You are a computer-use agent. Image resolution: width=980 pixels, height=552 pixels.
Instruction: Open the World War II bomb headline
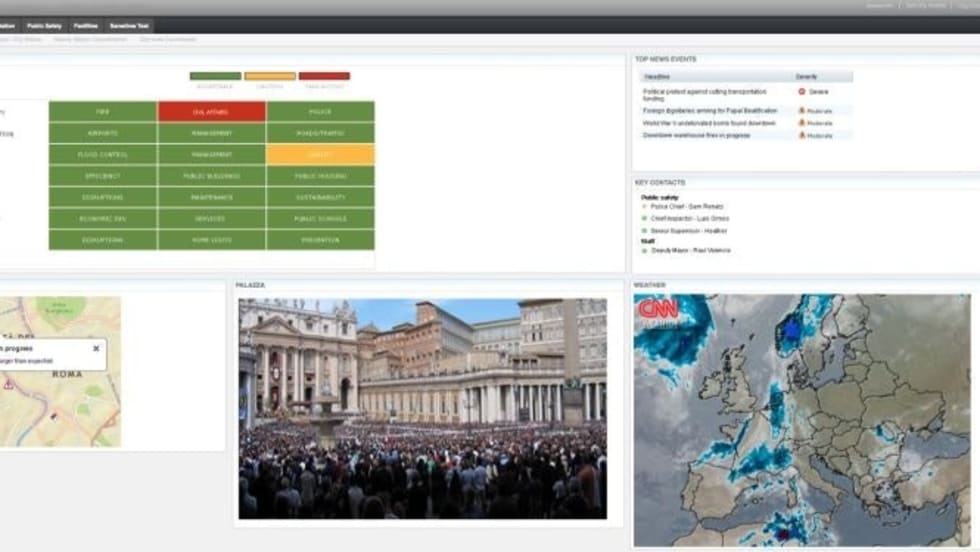point(709,123)
